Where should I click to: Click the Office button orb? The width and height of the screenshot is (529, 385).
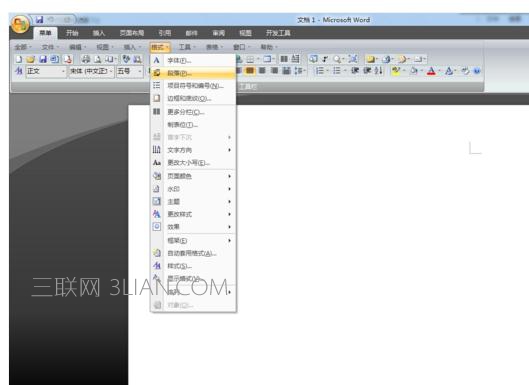[x=20, y=24]
